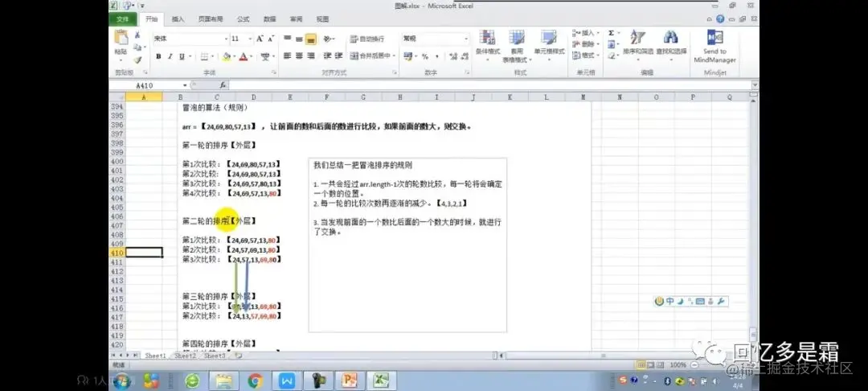868x391 pixels.
Task: Click the Paste (粘贴) icon
Action: (121, 38)
